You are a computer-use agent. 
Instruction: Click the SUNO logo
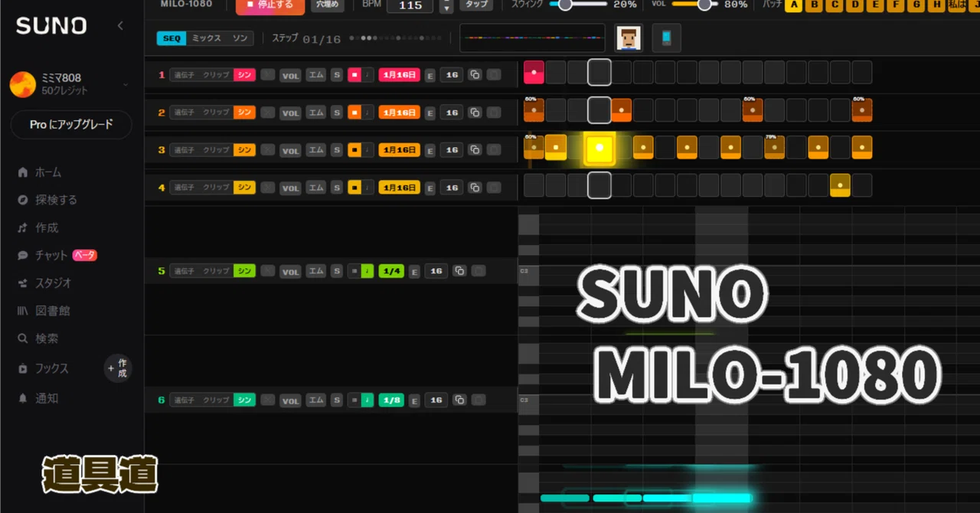click(51, 26)
